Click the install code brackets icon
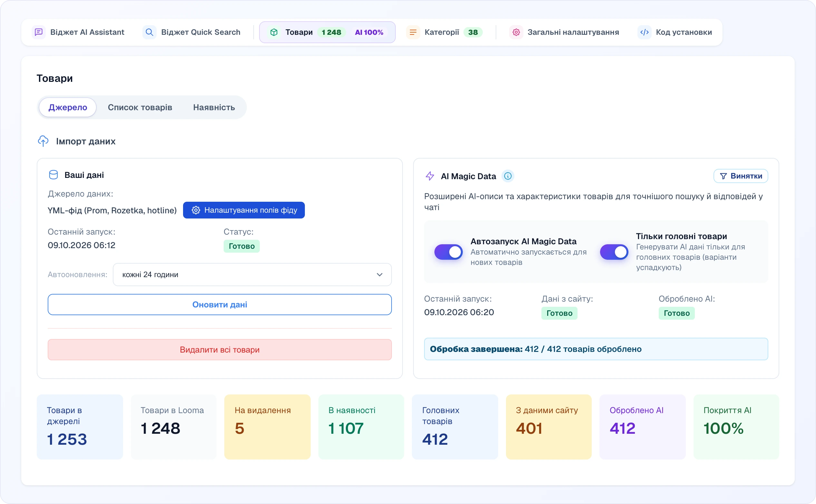Image resolution: width=816 pixels, height=504 pixels. click(644, 32)
